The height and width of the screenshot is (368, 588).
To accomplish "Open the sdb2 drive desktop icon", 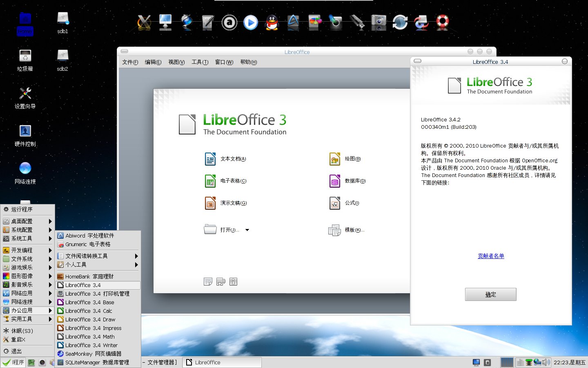I will (x=62, y=60).
